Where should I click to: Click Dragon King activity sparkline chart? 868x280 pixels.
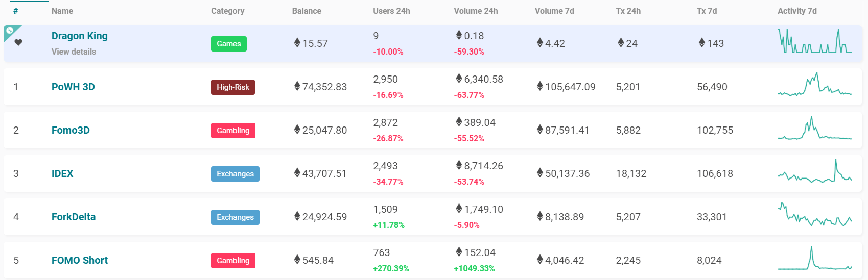pos(815,41)
